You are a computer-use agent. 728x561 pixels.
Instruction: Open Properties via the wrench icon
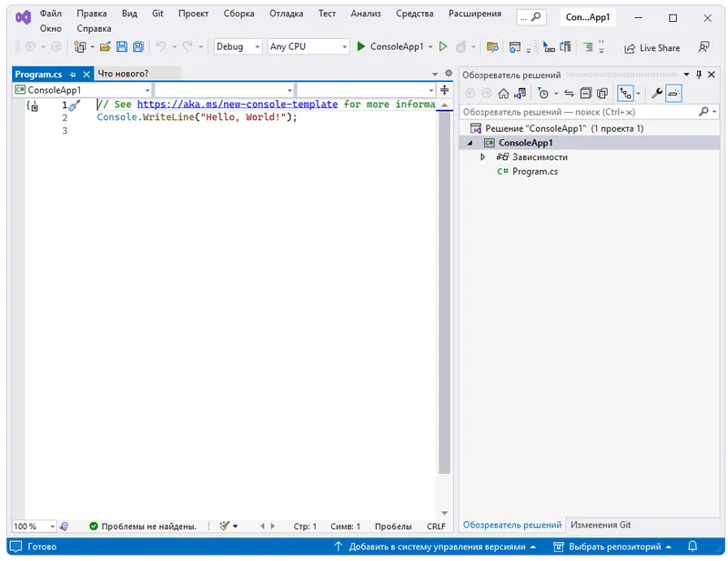coord(656,93)
